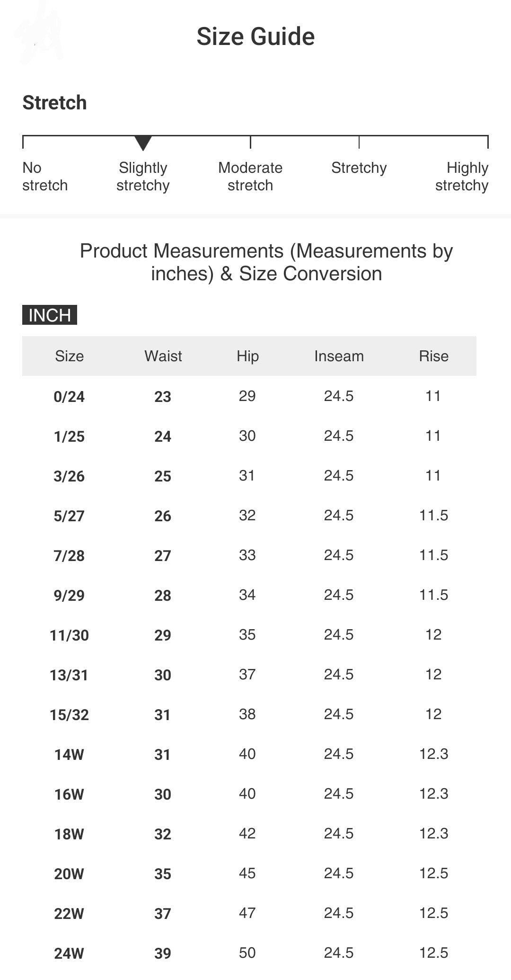The image size is (511, 980).
Task: Click the 14W size row label
Action: tap(69, 754)
